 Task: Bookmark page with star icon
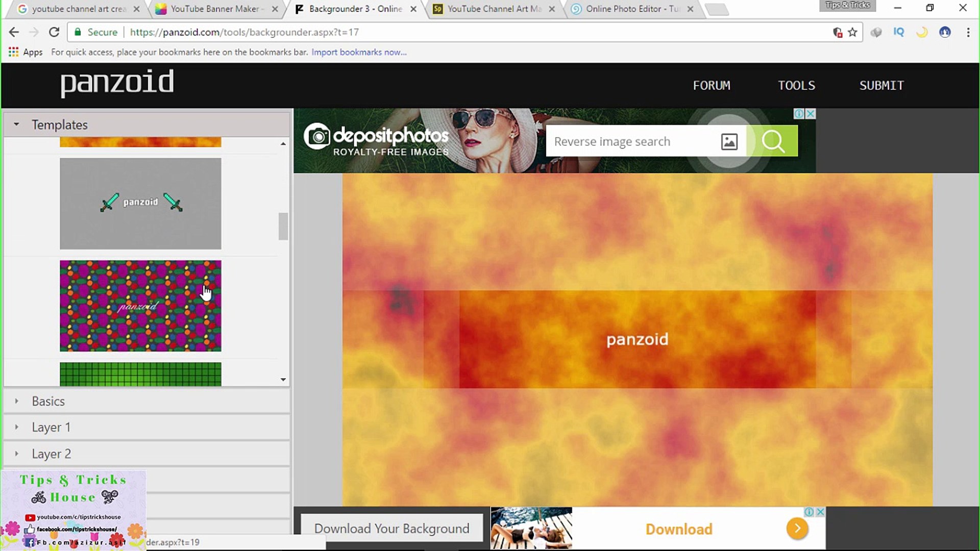pyautogui.click(x=852, y=32)
